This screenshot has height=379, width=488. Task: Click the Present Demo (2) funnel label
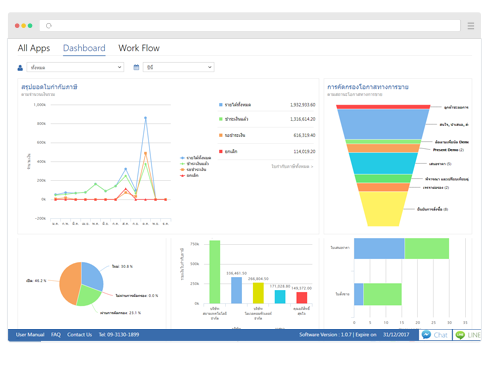448,150
